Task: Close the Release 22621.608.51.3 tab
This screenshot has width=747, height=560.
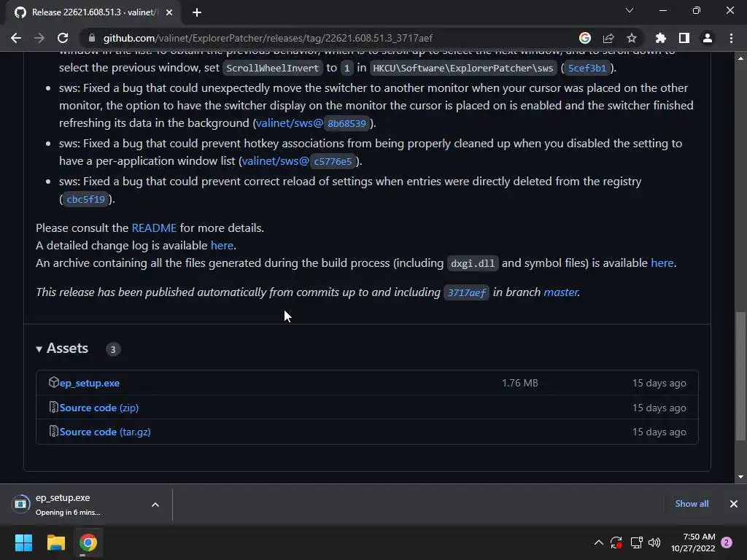Action: tap(169, 12)
